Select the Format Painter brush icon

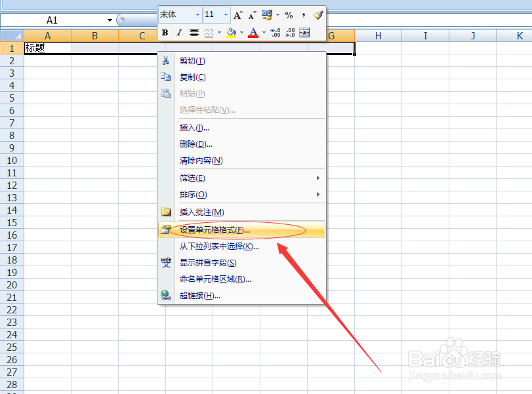[318, 14]
